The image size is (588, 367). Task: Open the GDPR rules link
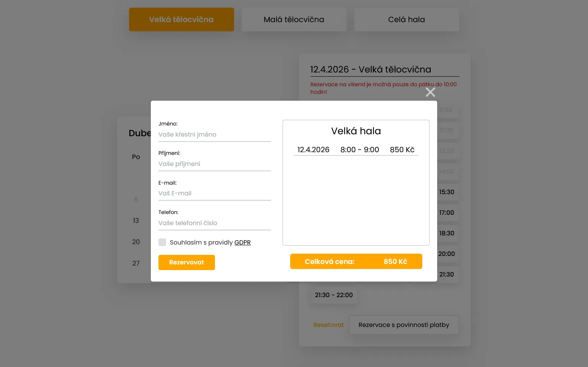click(x=242, y=243)
